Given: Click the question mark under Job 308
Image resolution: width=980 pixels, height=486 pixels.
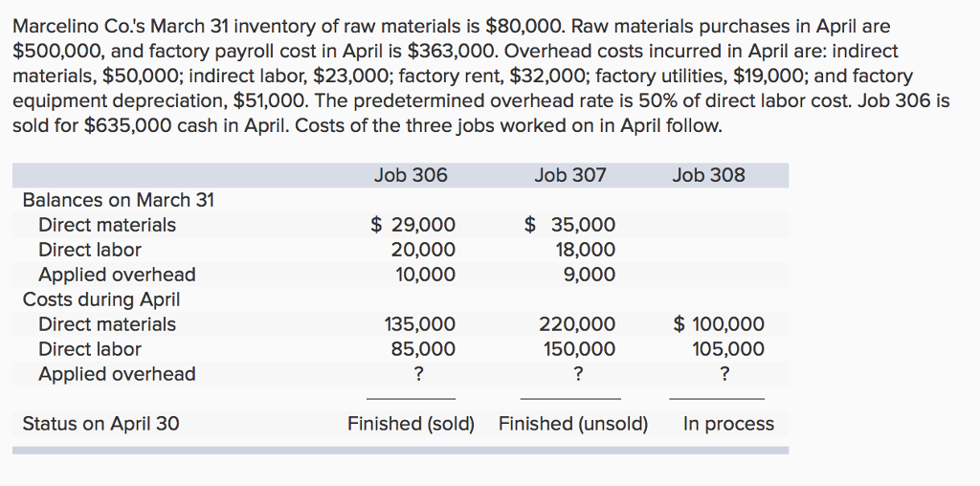Looking at the screenshot, I should pos(724,374).
